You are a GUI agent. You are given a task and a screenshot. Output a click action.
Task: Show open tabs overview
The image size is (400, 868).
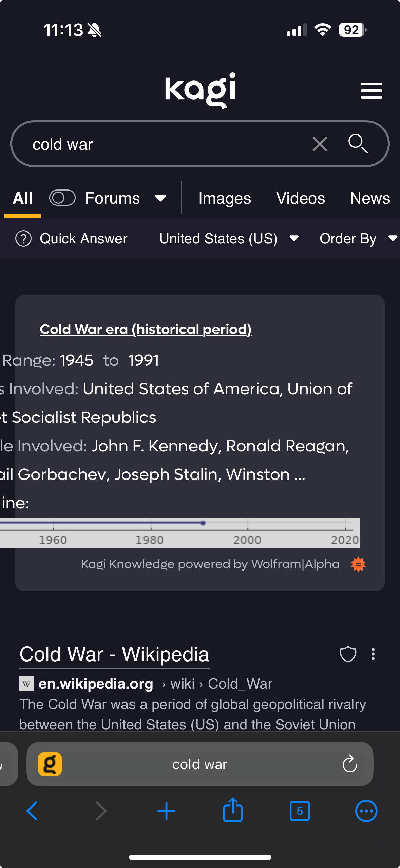tap(300, 811)
